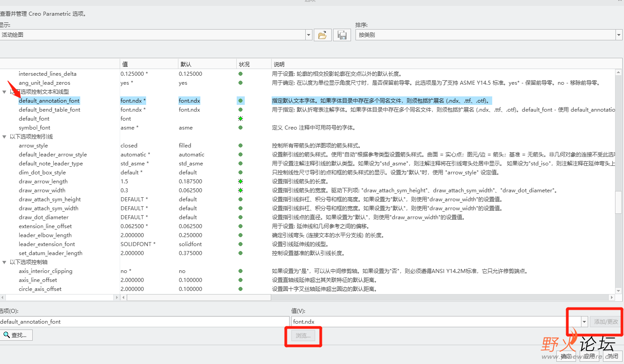Image resolution: width=624 pixels, height=364 pixels.
Task: Select the default_font option
Action: 34,118
